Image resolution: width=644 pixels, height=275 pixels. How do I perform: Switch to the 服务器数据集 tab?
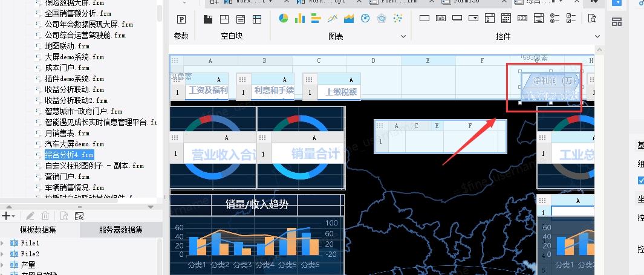click(121, 230)
